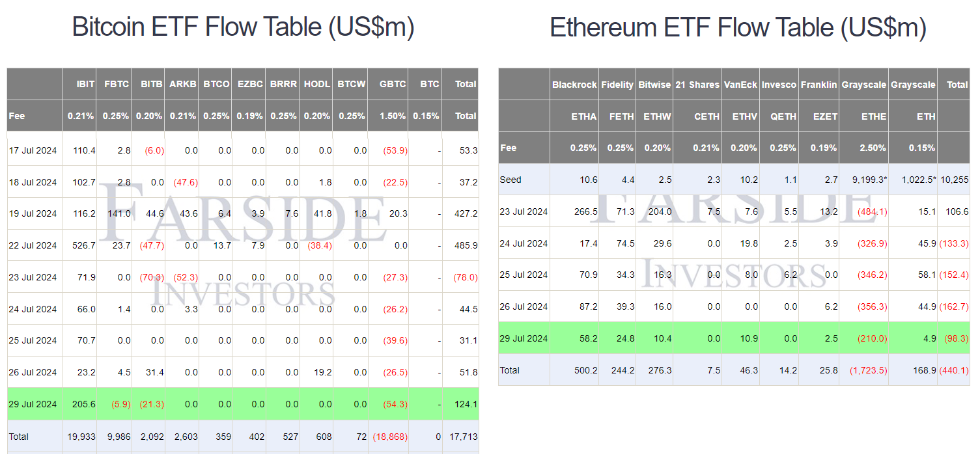Screen dimensions: 980x460
Task: Click the 1.50% GBTC fee cell
Action: tap(393, 116)
